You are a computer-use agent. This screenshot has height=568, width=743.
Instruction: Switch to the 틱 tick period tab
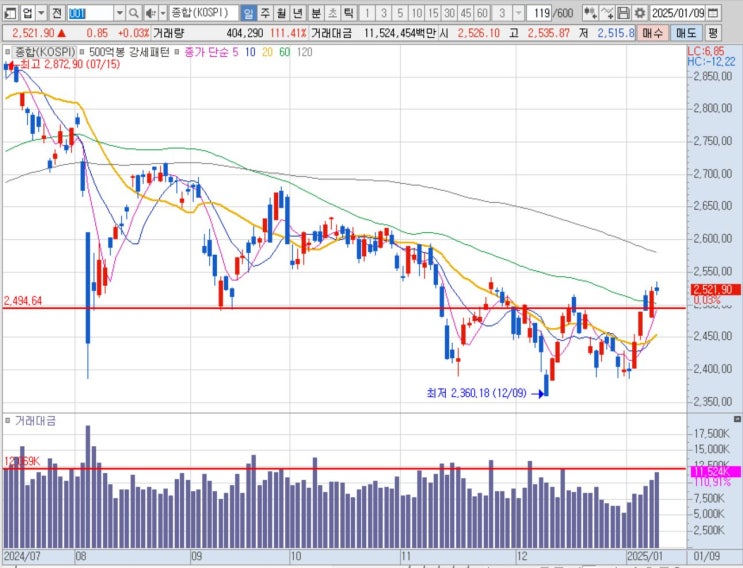349,13
